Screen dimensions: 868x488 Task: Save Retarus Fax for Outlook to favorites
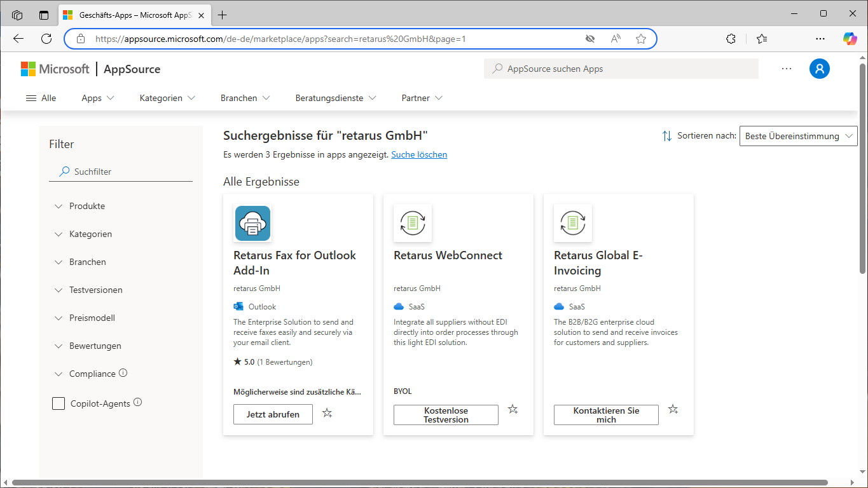point(327,413)
